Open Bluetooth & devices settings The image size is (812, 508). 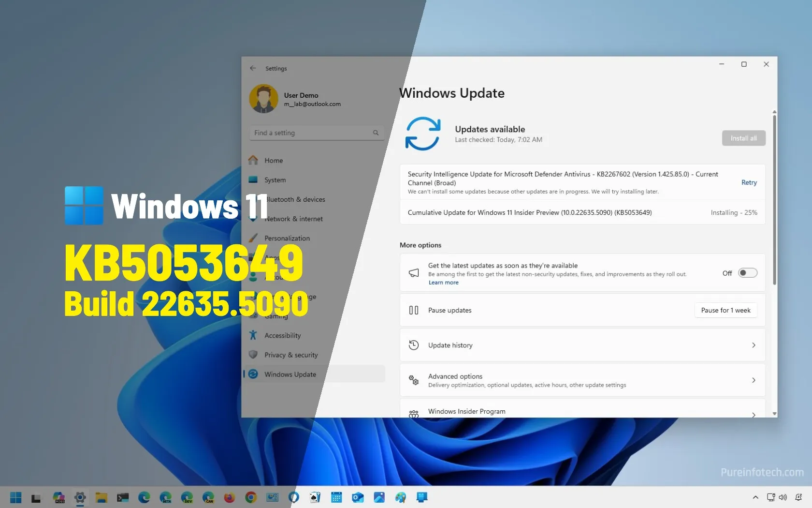pos(295,199)
